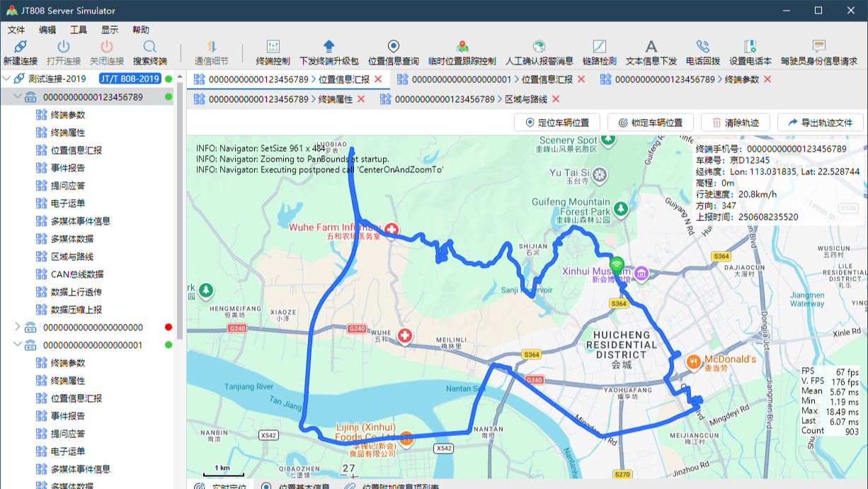Screen dimensions: 868x489
Task: Select 位置信息汇报 under device 0000000000123456789
Action: coord(76,150)
